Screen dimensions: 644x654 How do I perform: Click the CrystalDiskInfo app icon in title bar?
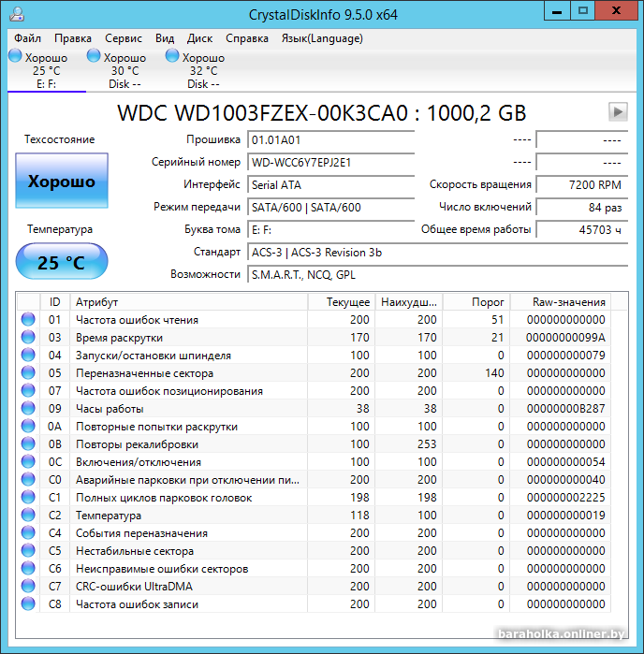(x=17, y=14)
